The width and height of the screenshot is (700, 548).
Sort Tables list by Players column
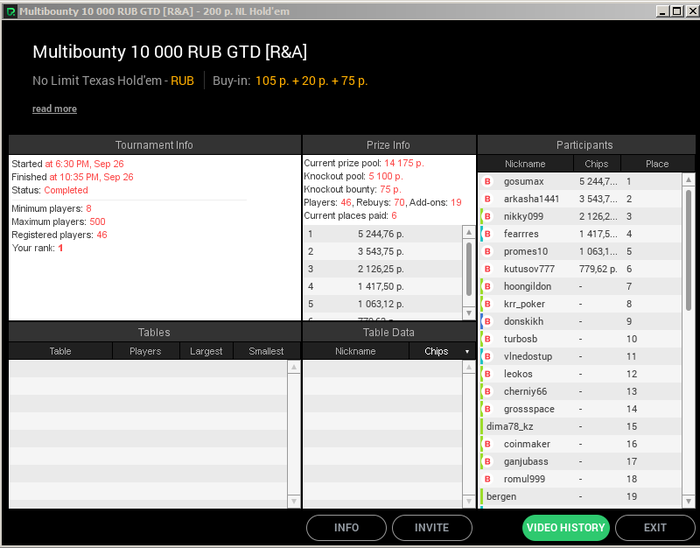pyautogui.click(x=146, y=351)
